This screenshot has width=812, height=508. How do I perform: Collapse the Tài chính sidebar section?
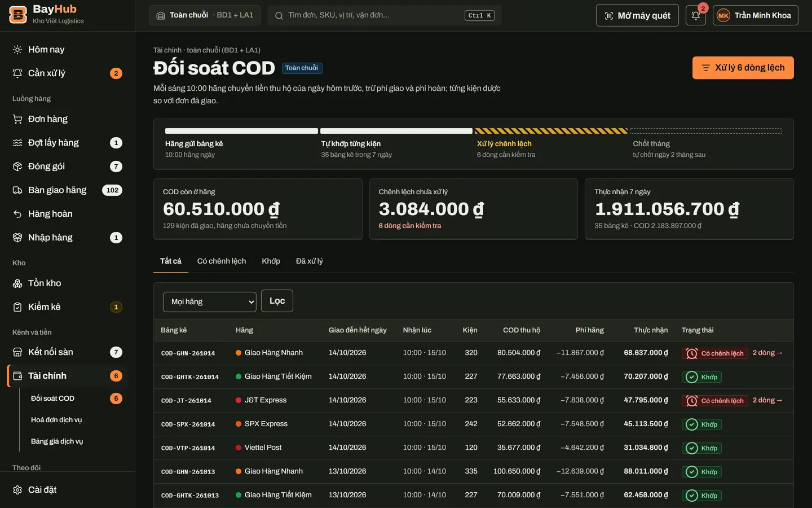pyautogui.click(x=68, y=376)
